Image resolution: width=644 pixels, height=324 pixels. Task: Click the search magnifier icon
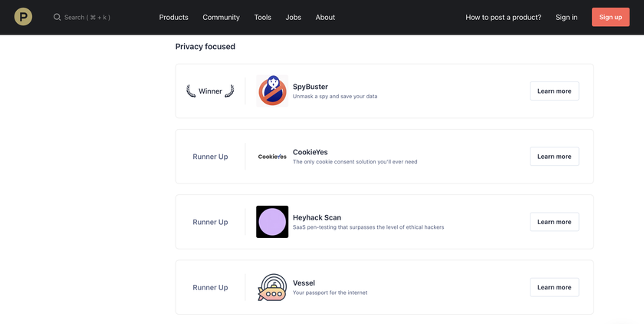coord(57,17)
